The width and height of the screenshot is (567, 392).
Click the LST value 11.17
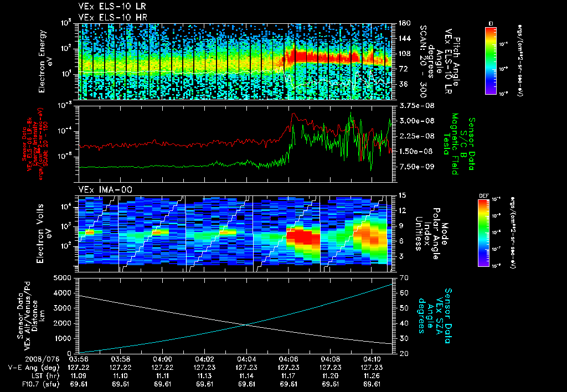pyautogui.click(x=288, y=376)
